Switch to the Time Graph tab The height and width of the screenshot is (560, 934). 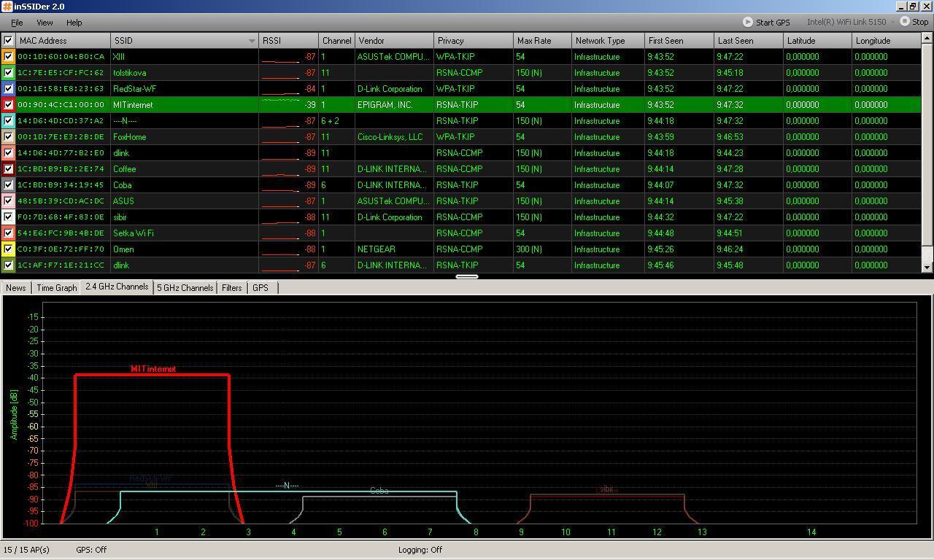pos(56,288)
